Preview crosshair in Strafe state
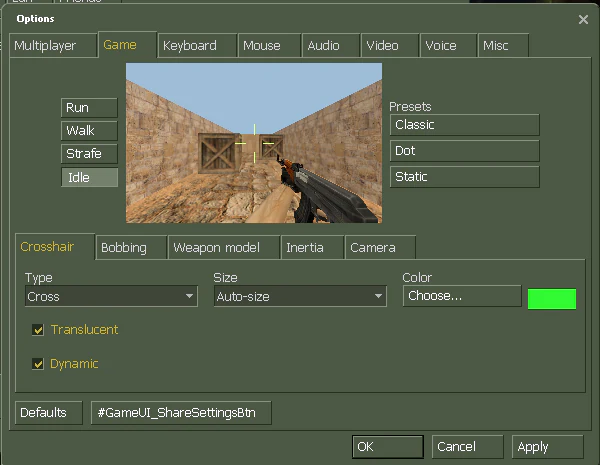 [89, 154]
